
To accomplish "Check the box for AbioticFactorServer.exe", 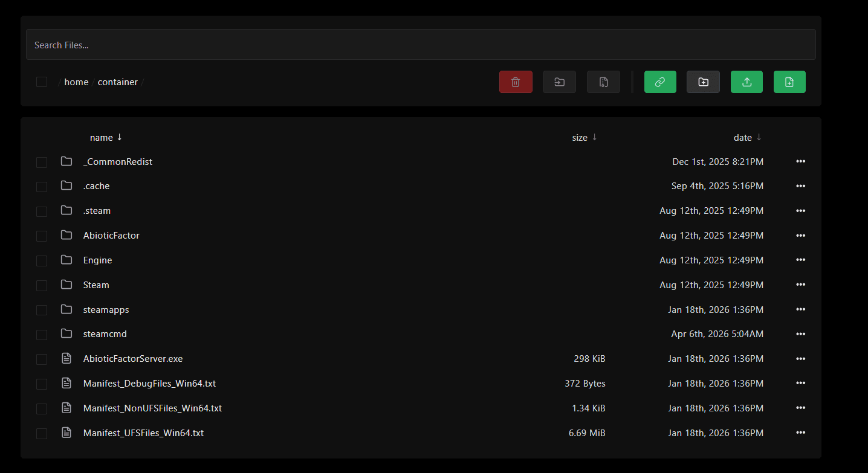I will coord(42,359).
